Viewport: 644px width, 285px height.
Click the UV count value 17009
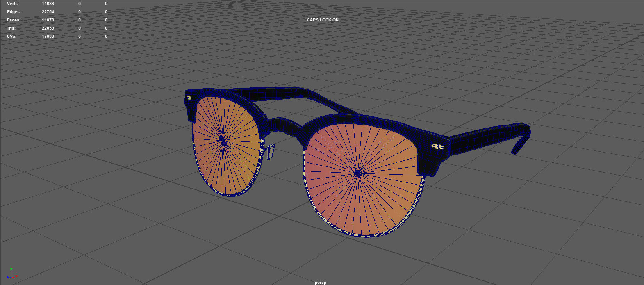[x=48, y=36]
